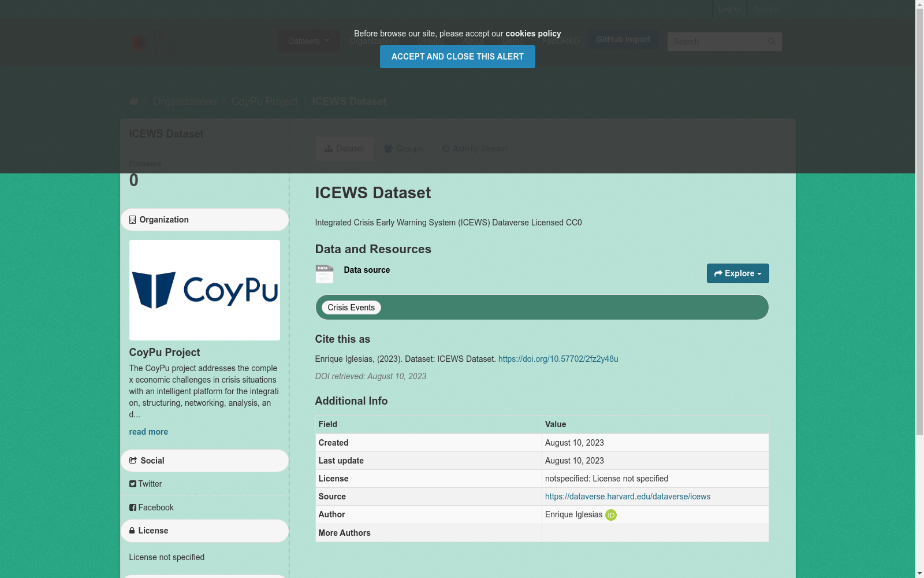Click the Facebook share link
924x578 pixels.
pos(151,507)
